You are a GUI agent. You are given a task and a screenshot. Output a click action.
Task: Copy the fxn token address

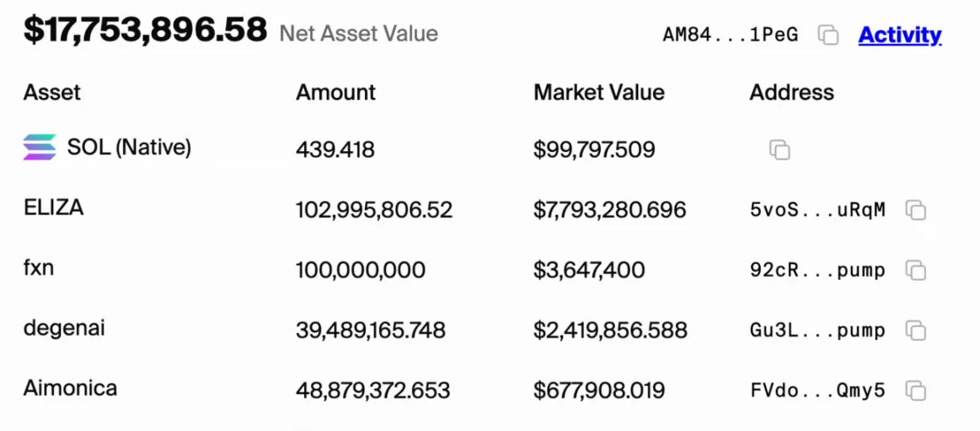[x=915, y=271]
